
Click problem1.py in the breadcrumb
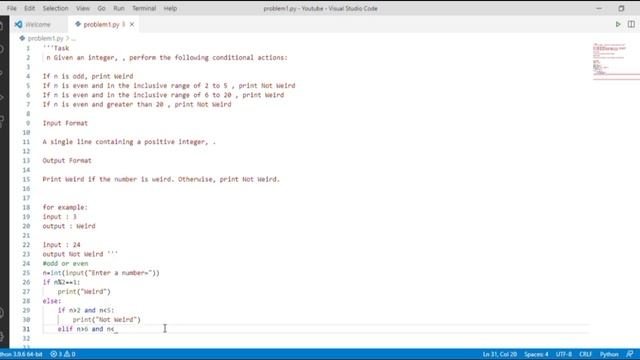click(x=45, y=38)
